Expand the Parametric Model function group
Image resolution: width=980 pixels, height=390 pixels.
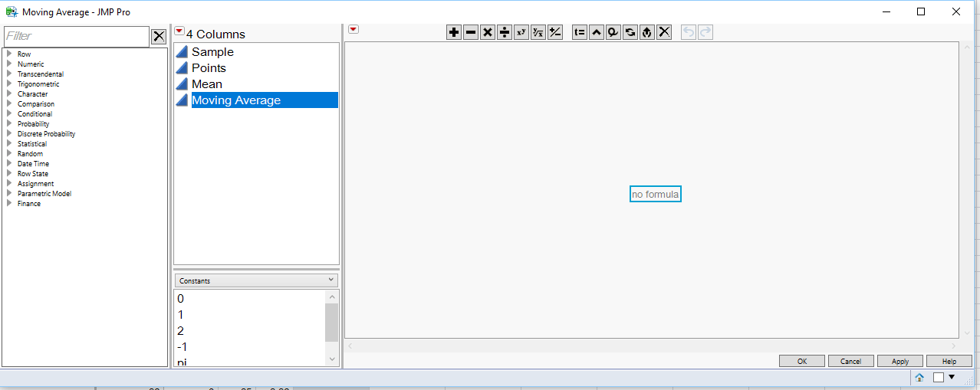pyautogui.click(x=8, y=193)
